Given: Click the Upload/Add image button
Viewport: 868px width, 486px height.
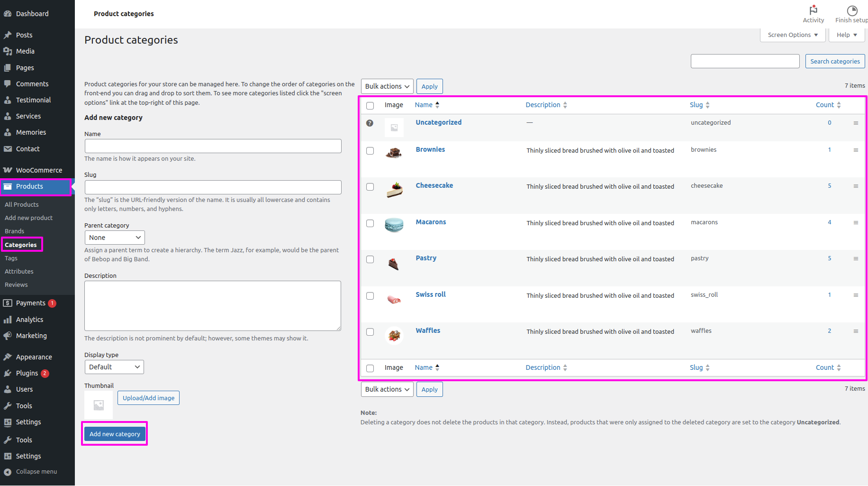Looking at the screenshot, I should click(148, 398).
